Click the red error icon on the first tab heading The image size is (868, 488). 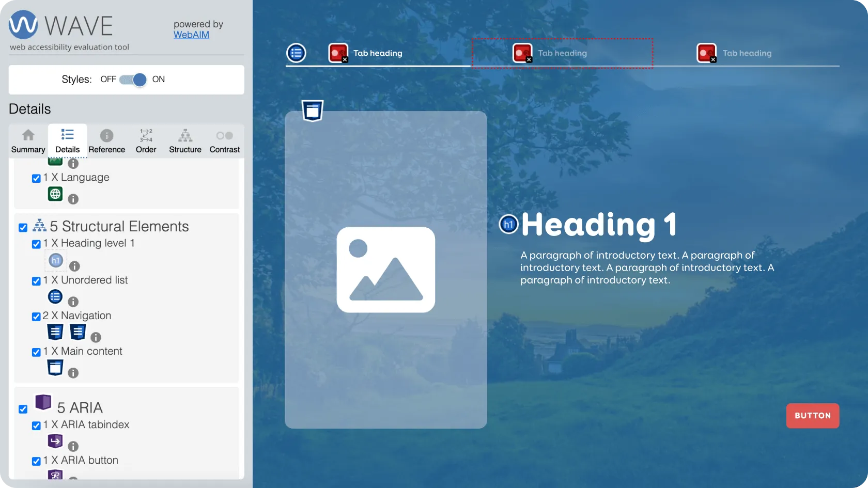click(338, 53)
